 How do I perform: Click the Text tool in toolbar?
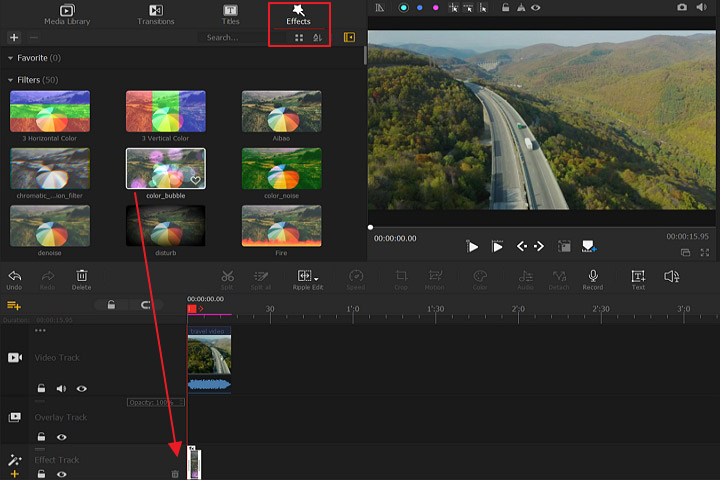[x=638, y=277]
